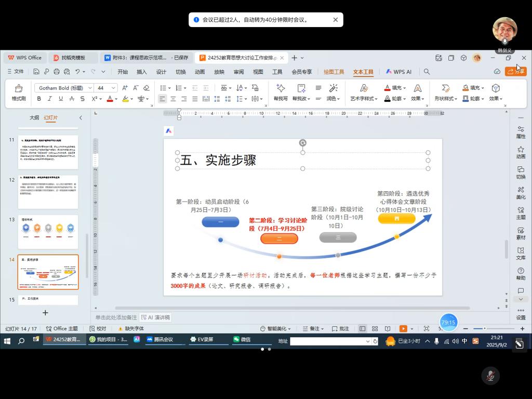The width and height of the screenshot is (532, 399).
Task: Open the 动画 ribbon tab
Action: 199,72
